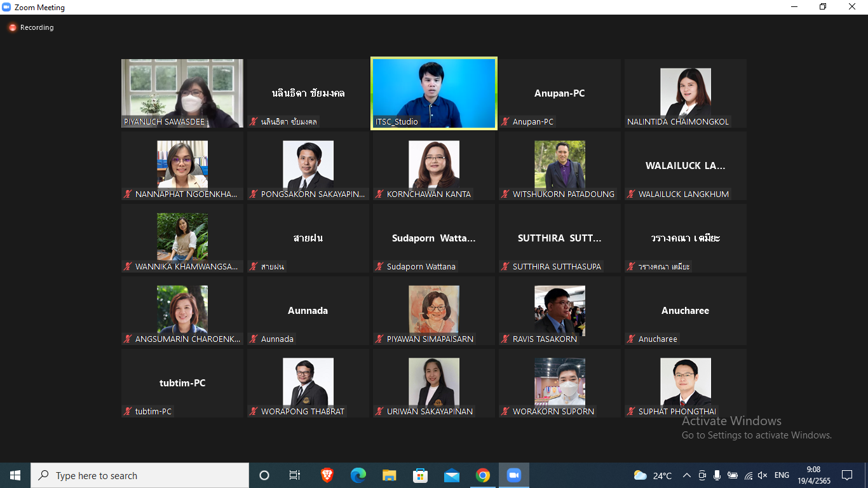Open Zoom from the taskbar

513,475
